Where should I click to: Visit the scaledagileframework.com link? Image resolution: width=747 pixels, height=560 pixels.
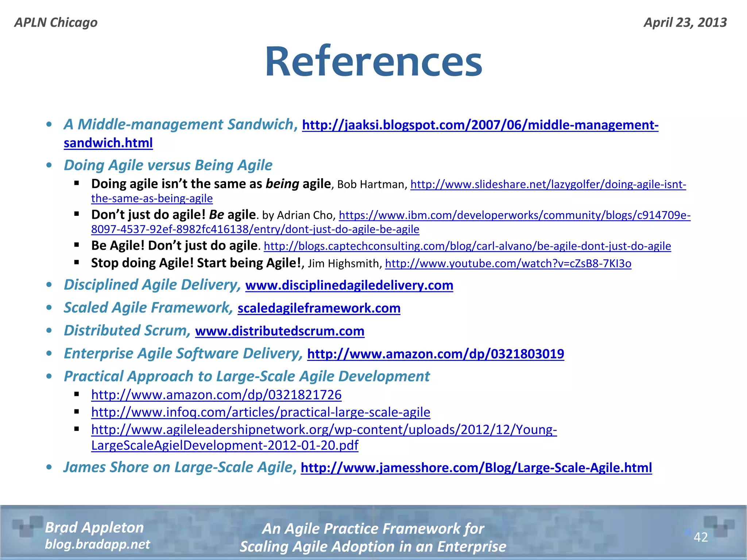point(319,308)
